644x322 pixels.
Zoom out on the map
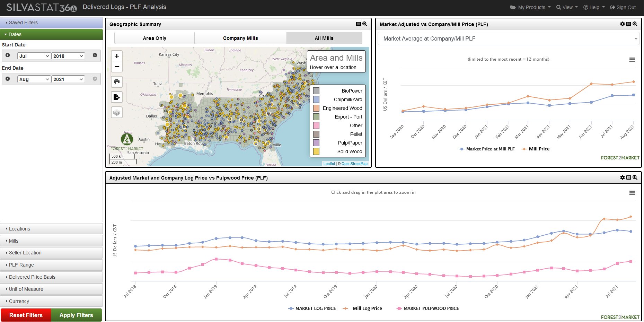click(x=117, y=67)
